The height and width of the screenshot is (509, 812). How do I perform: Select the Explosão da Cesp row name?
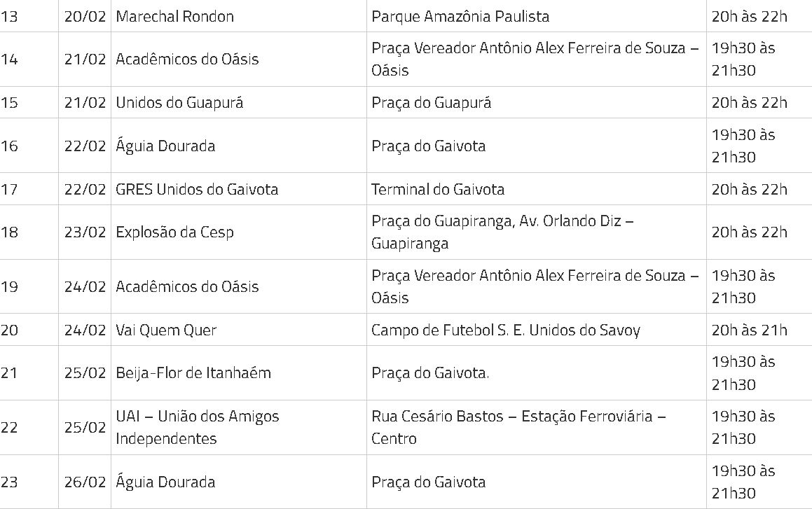[174, 232]
